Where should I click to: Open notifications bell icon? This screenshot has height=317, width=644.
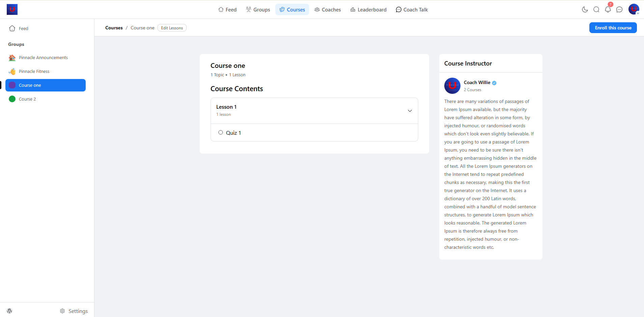pos(608,9)
